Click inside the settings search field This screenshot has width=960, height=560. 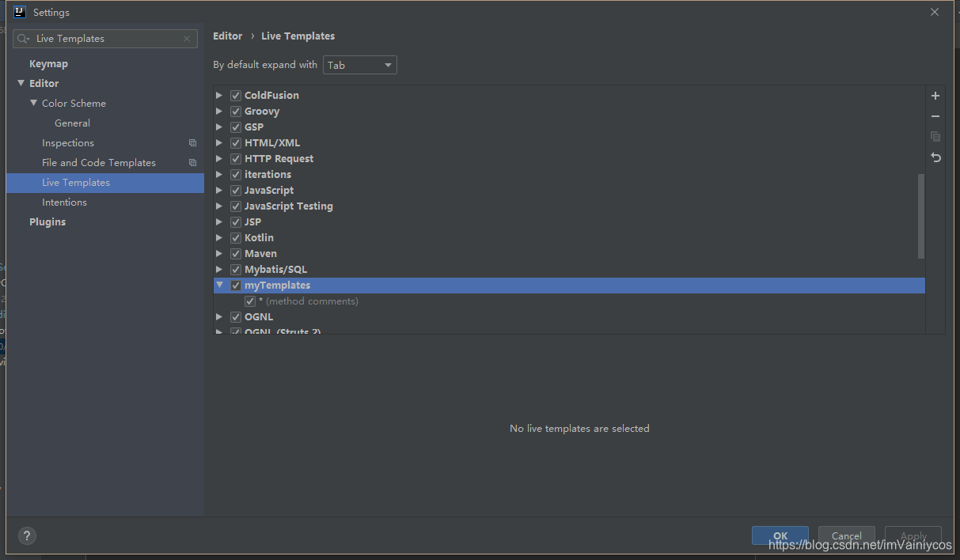pos(105,39)
